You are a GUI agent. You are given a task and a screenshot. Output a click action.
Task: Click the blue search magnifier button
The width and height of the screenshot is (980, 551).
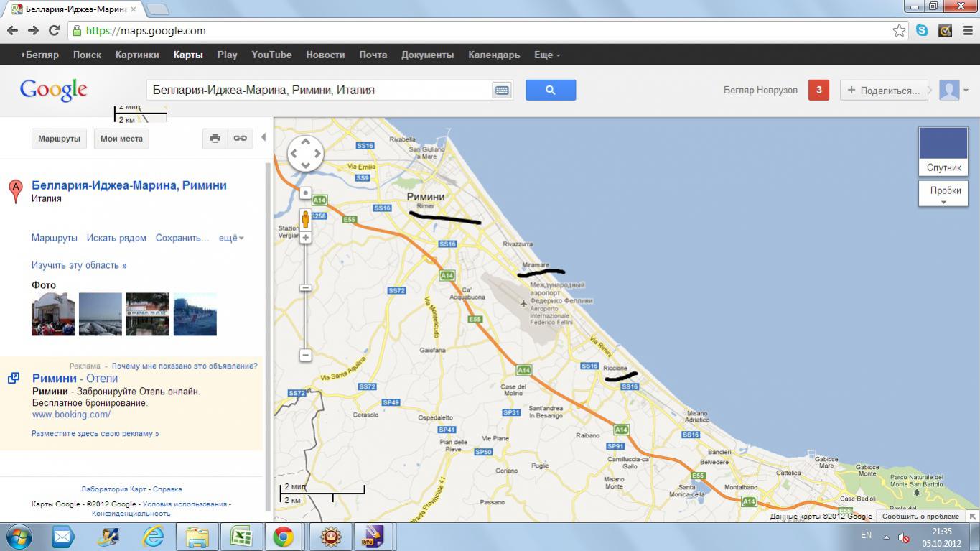550,91
